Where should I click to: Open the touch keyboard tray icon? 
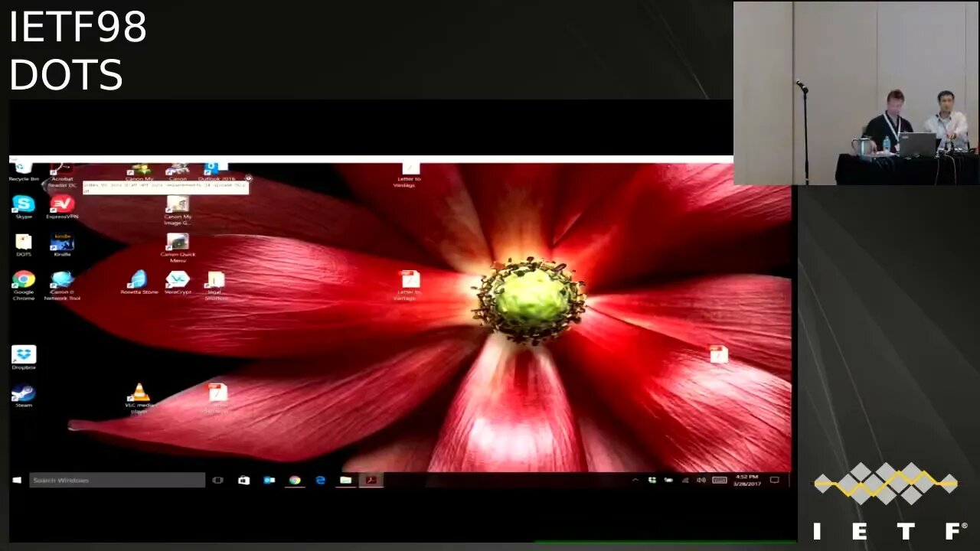click(720, 480)
